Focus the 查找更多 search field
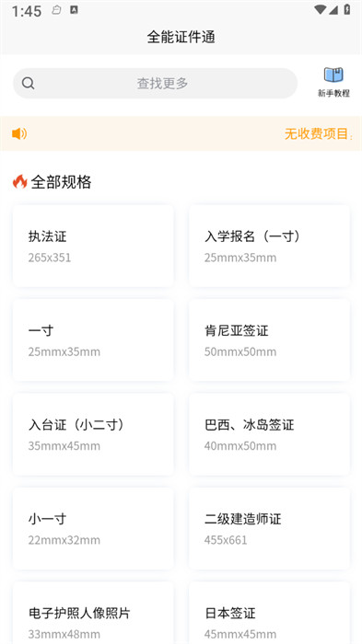This screenshot has width=362, height=644. click(x=155, y=84)
